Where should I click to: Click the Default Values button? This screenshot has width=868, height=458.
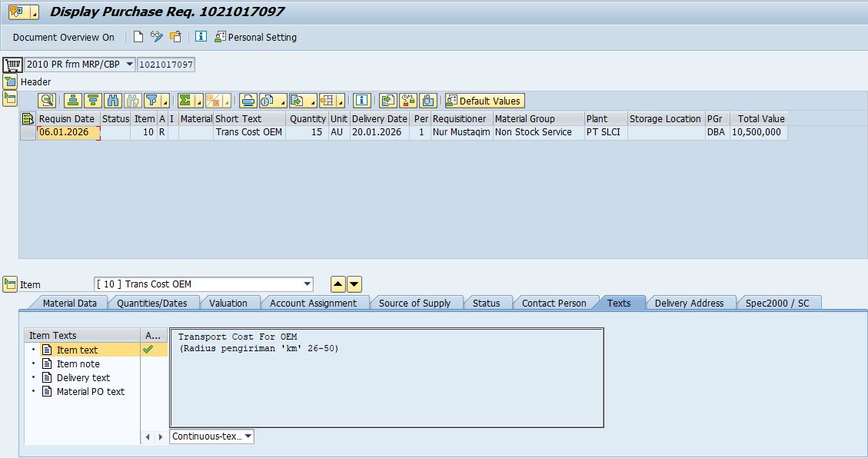coord(484,101)
